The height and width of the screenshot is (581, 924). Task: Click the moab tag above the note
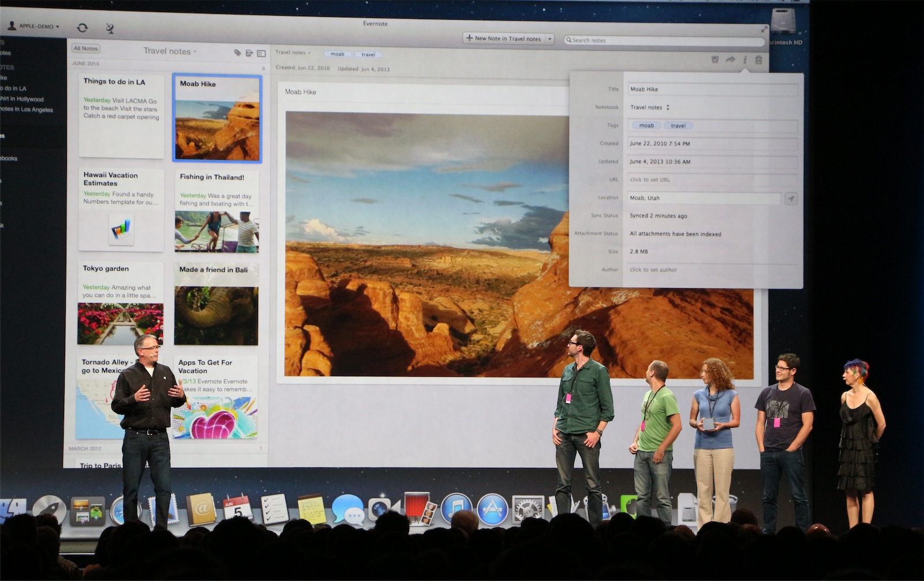pos(338,54)
